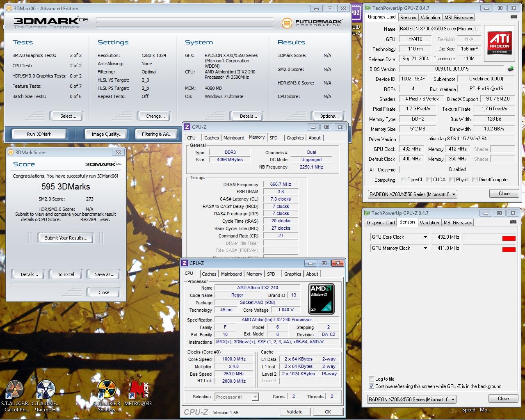
Task: Click title icon of GPU-Z Sensors window
Action: tap(367, 213)
